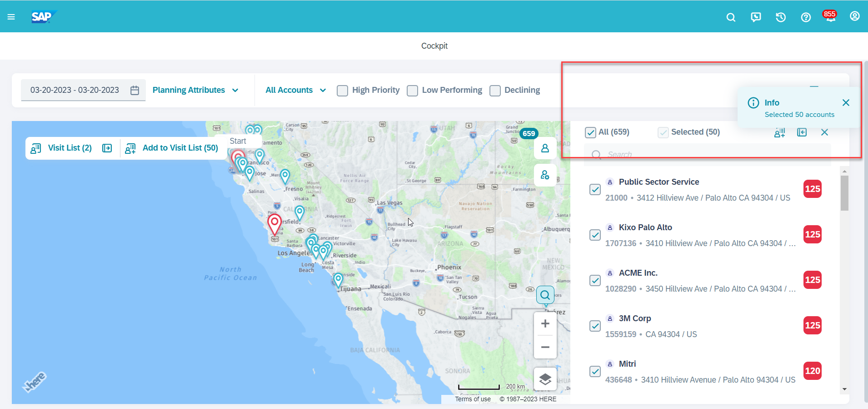868x409 pixels.
Task: Click account ID 1028290 text
Action: click(621, 289)
